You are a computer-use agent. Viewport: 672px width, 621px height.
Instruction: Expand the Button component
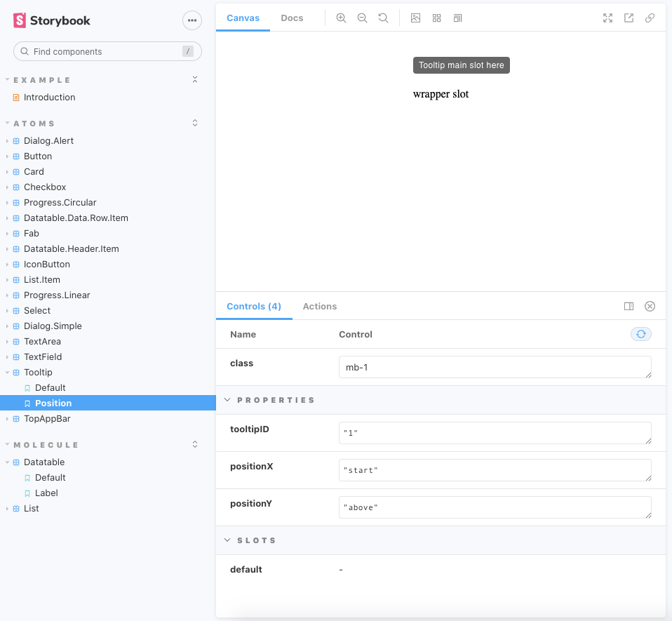click(x=38, y=156)
